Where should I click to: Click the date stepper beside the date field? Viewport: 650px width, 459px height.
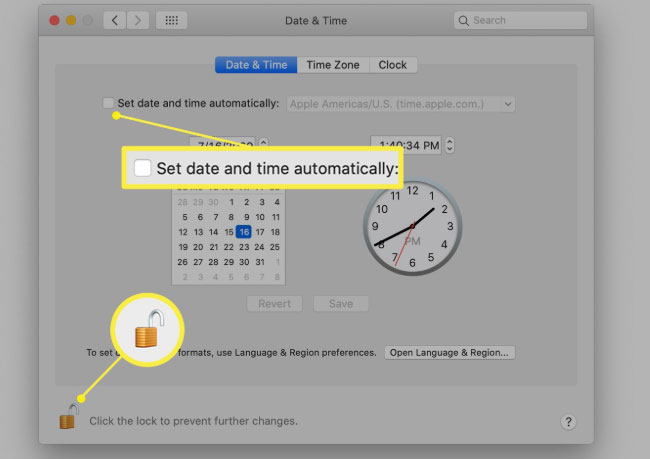click(263, 143)
